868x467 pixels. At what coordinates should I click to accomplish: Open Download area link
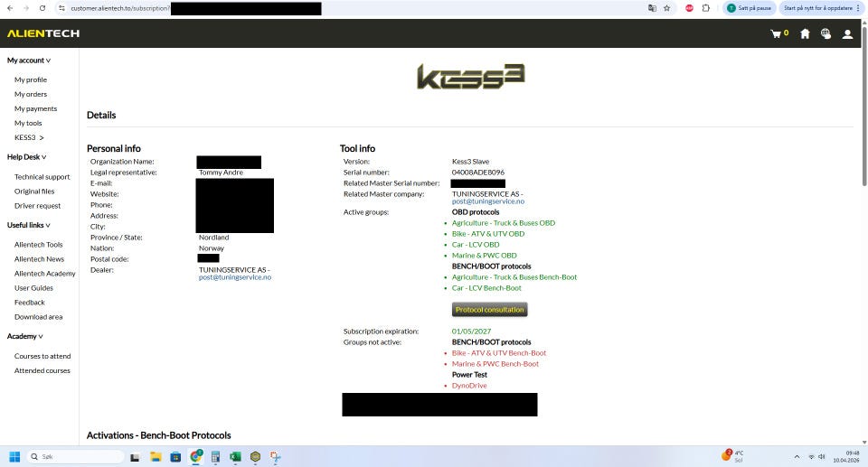click(x=38, y=317)
